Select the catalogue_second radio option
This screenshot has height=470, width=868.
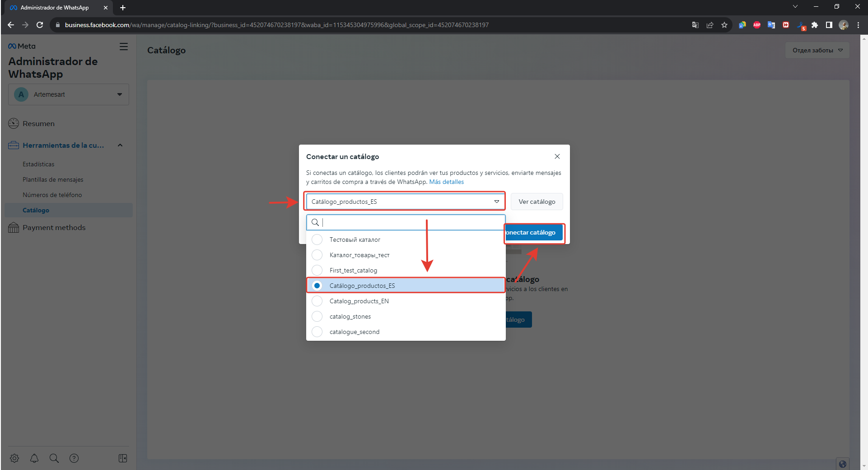317,332
